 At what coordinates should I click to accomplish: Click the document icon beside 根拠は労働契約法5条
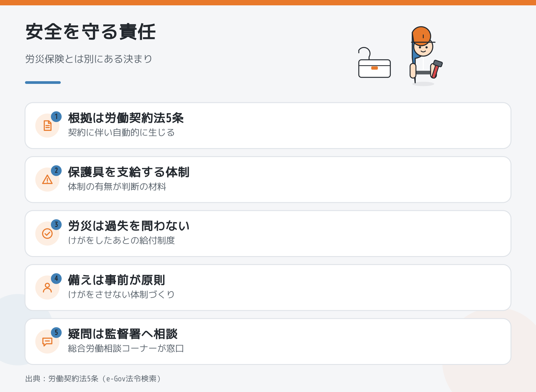pyautogui.click(x=47, y=126)
